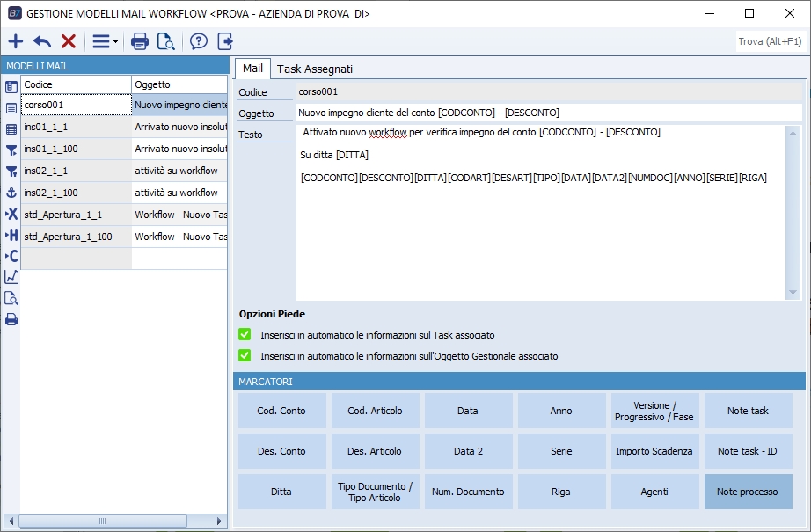Select the ins02_1_1 row in list
This screenshot has height=532, width=811.
click(76, 171)
